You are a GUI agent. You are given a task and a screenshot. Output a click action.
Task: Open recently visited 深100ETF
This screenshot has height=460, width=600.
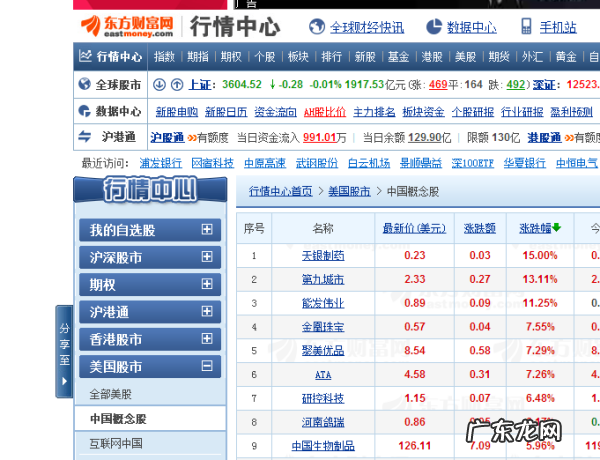pos(473,163)
